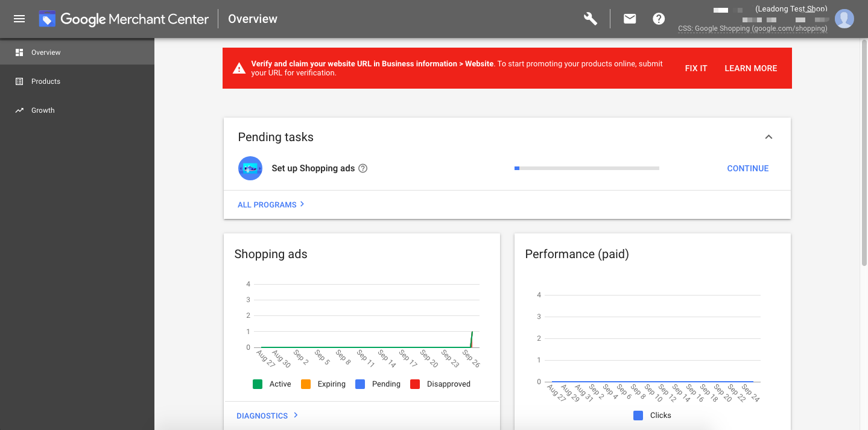Switch to the Overview sidebar entry
868x430 pixels.
(45, 52)
